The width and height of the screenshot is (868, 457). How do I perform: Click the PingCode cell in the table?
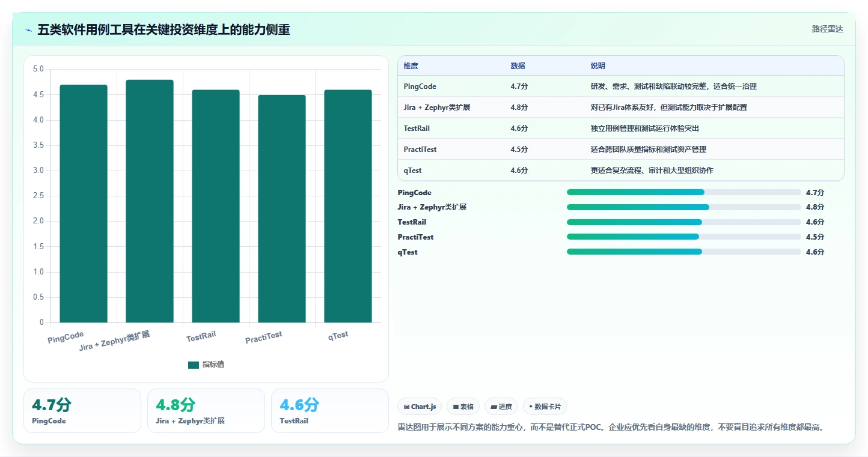pos(420,86)
